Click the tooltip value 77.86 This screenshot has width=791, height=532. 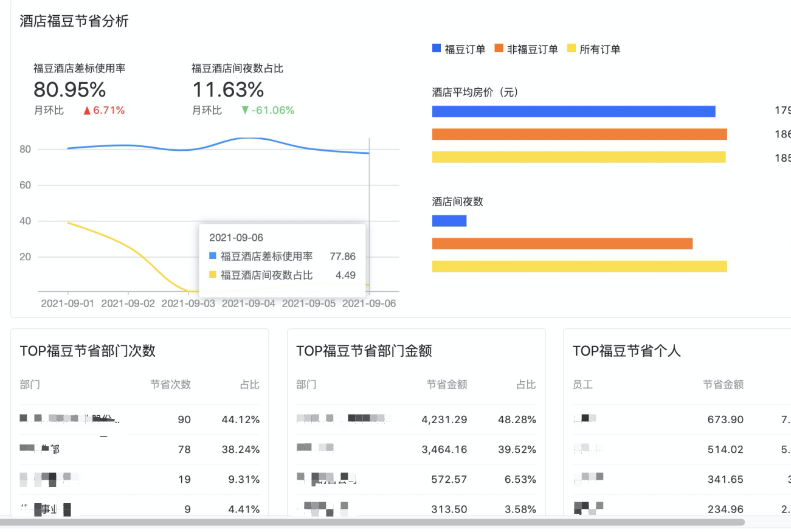[343, 257]
